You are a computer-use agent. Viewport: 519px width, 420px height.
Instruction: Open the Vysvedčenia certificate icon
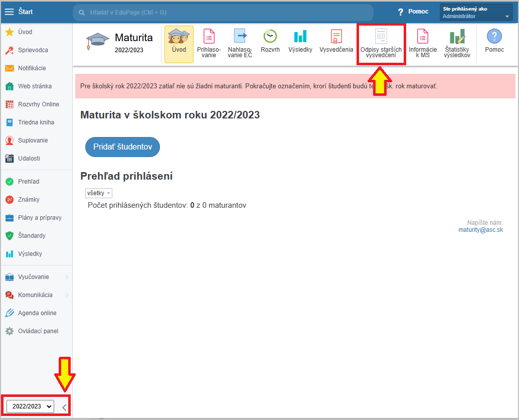(336, 36)
